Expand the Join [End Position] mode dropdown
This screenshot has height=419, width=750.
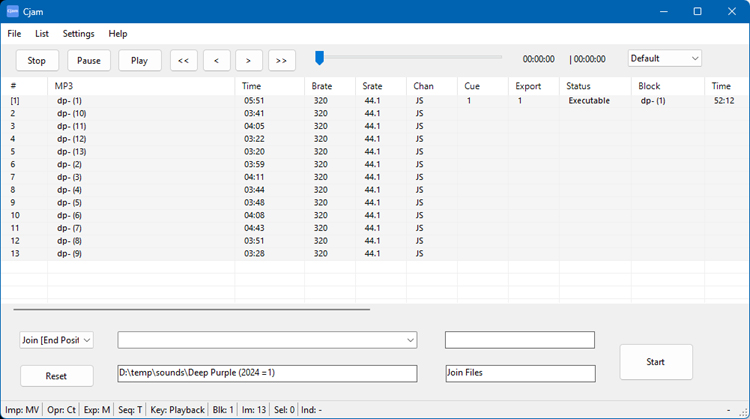coord(57,340)
